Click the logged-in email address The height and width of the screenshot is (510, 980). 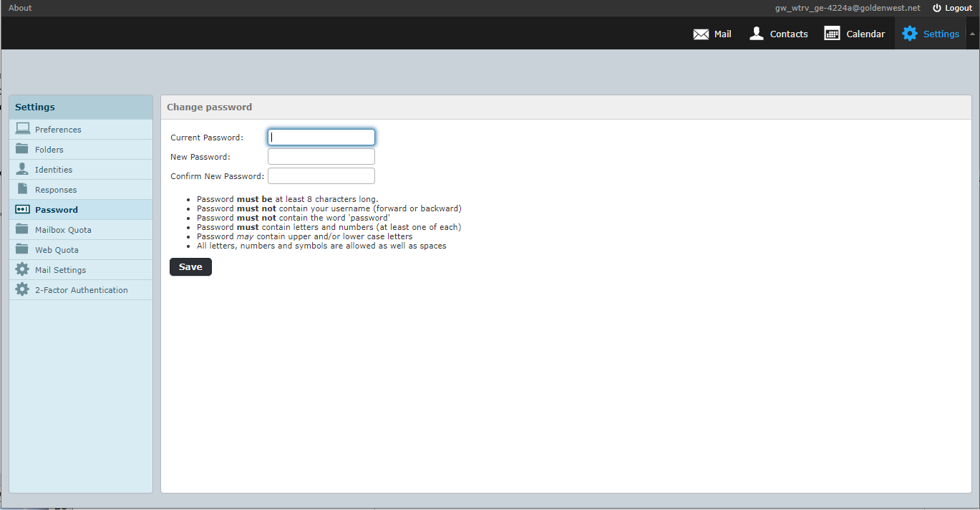847,8
